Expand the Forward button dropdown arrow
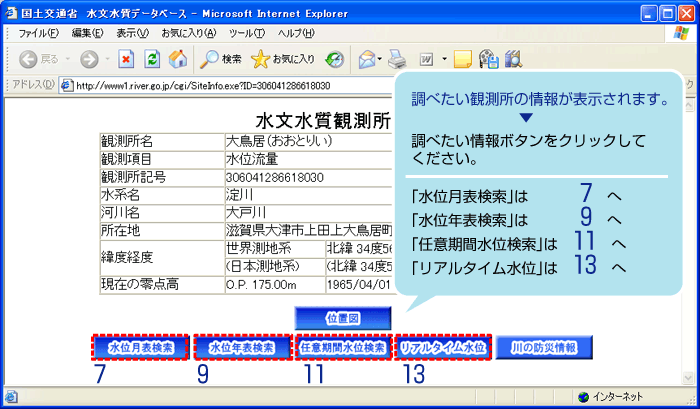The width and height of the screenshot is (700, 409). click(107, 59)
